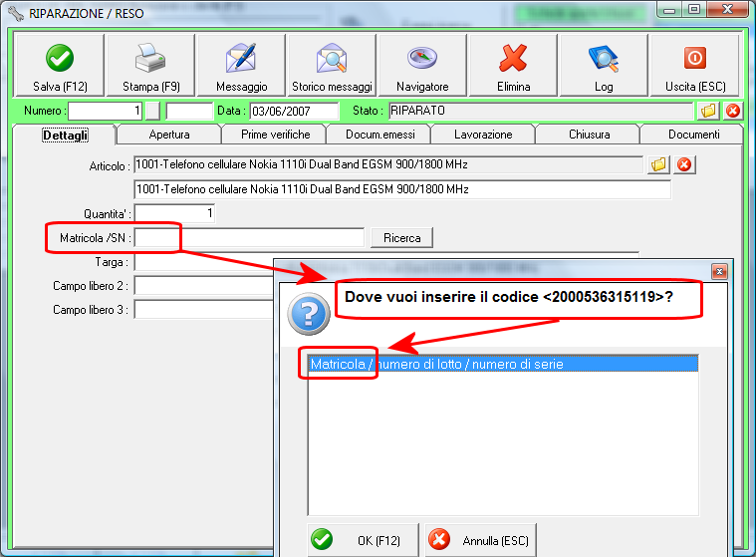756x557 pixels.
Task: Focus the Targa input field
Action: (204, 262)
